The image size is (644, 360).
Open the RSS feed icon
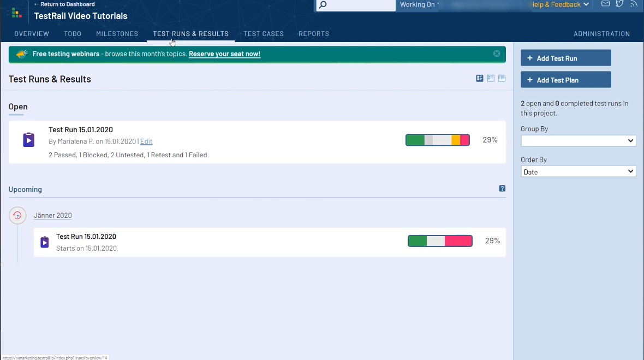[634, 4]
